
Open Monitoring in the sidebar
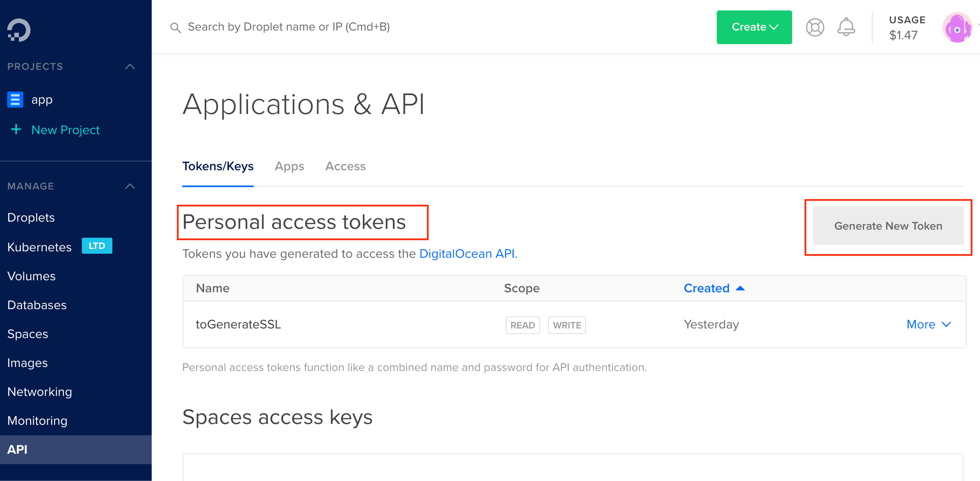[37, 421]
